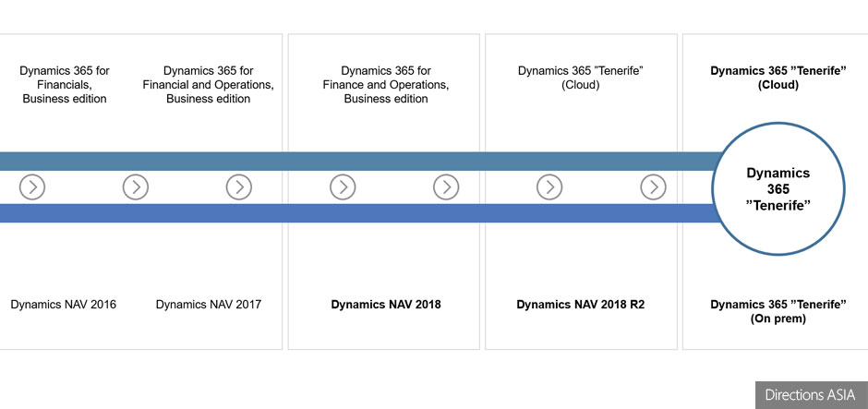This screenshot has width=868, height=409.
Task: Click the arrow circle nearest the large Tenerife circle
Action: pos(653,187)
